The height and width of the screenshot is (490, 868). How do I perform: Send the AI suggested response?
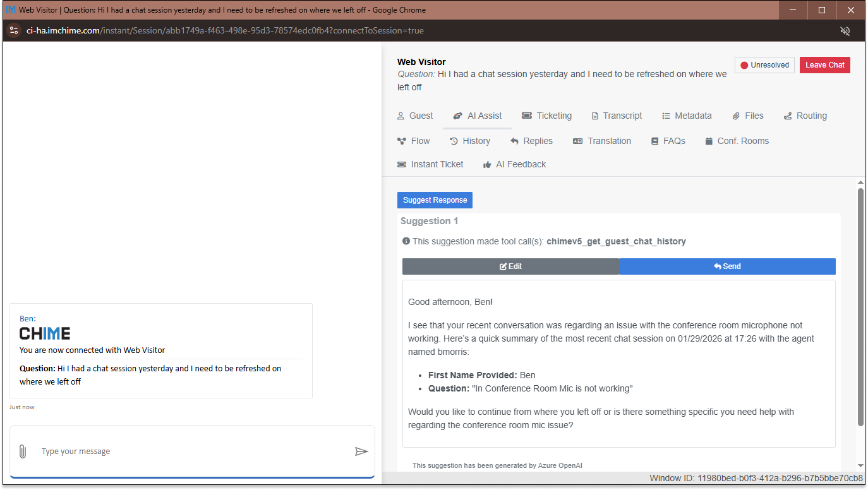click(726, 266)
